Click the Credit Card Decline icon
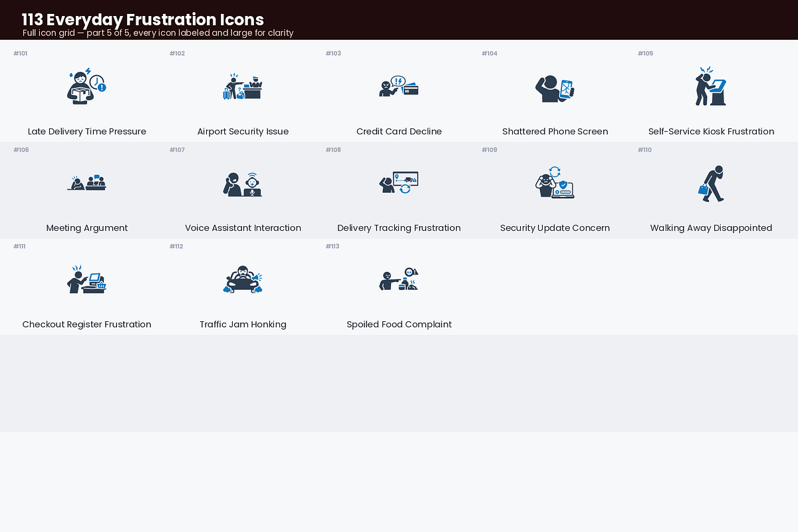Image resolution: width=798 pixels, height=532 pixels. pos(399,86)
